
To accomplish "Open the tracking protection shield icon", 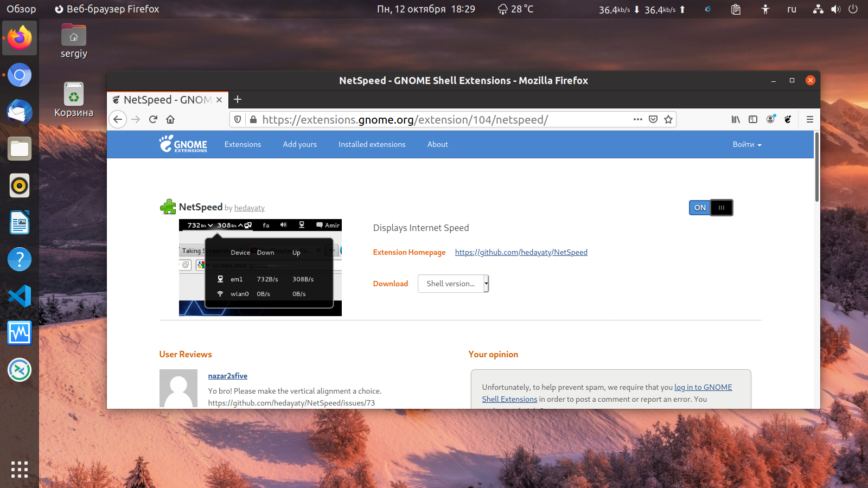I will pos(238,119).
